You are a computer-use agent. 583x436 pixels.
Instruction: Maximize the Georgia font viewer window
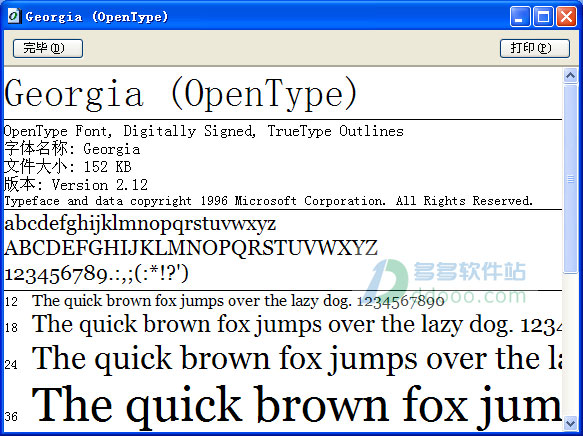[543, 17]
